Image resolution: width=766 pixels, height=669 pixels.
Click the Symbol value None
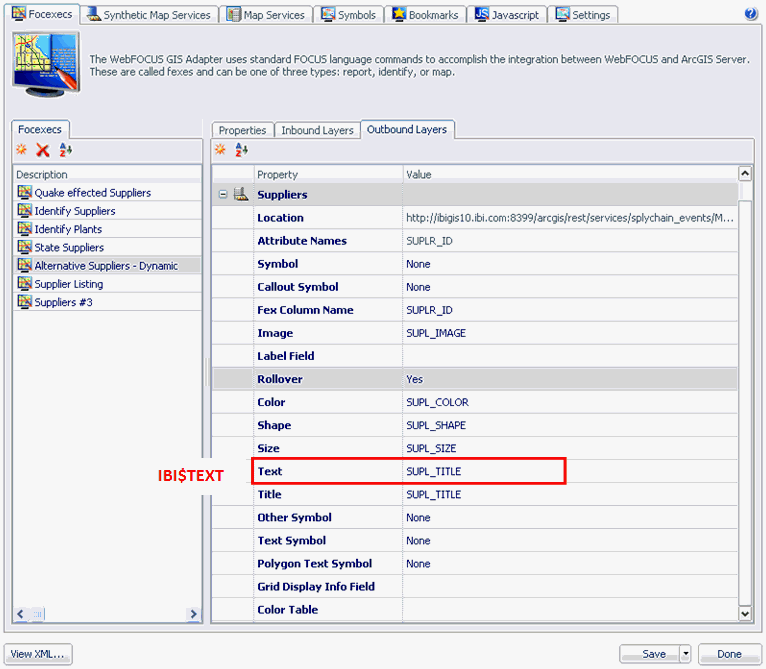point(570,264)
